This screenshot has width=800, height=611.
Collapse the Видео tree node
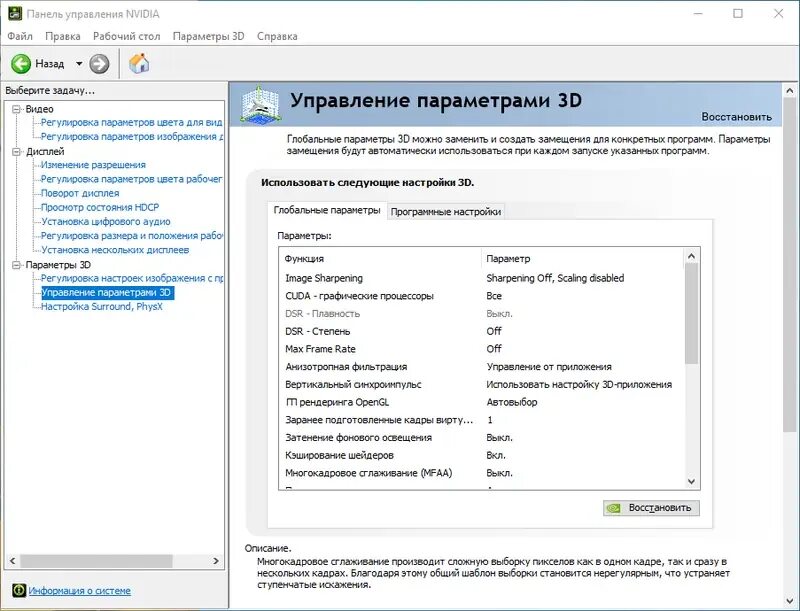tap(16, 109)
